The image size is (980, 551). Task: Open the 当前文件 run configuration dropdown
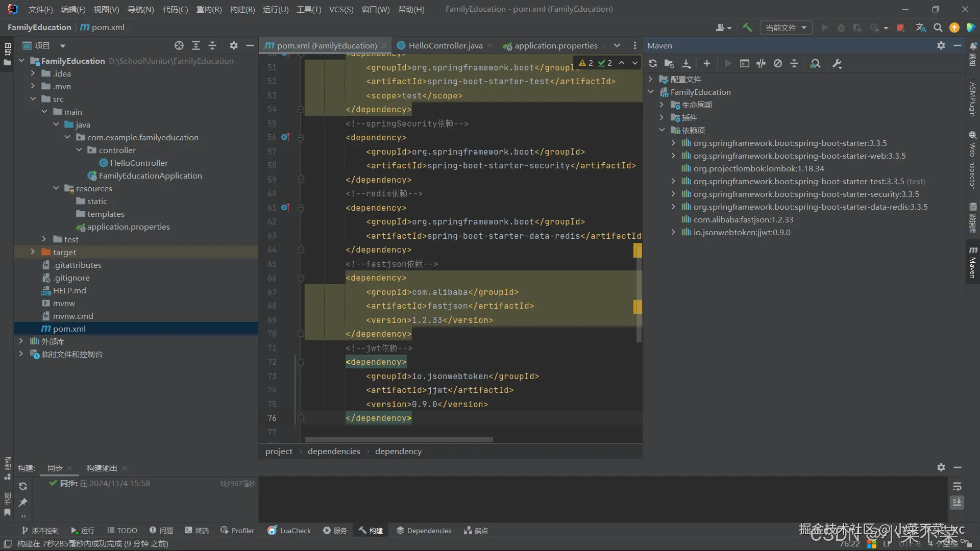(786, 28)
